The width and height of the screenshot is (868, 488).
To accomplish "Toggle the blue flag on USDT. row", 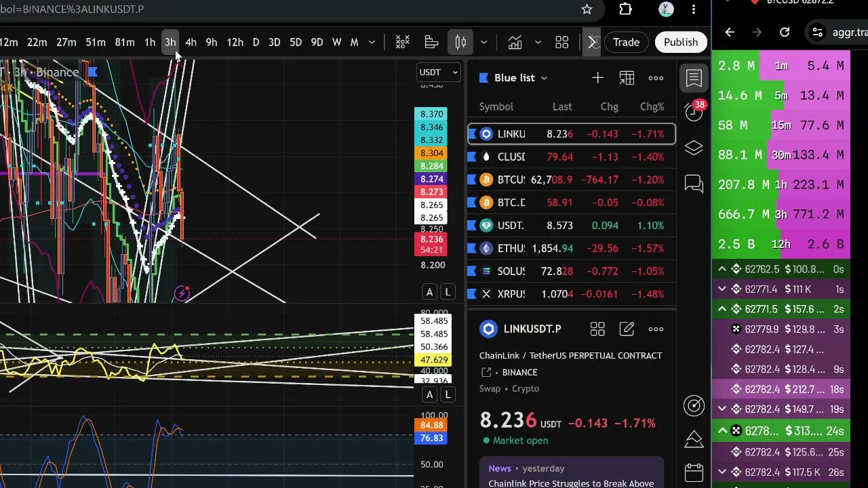I will [x=473, y=226].
